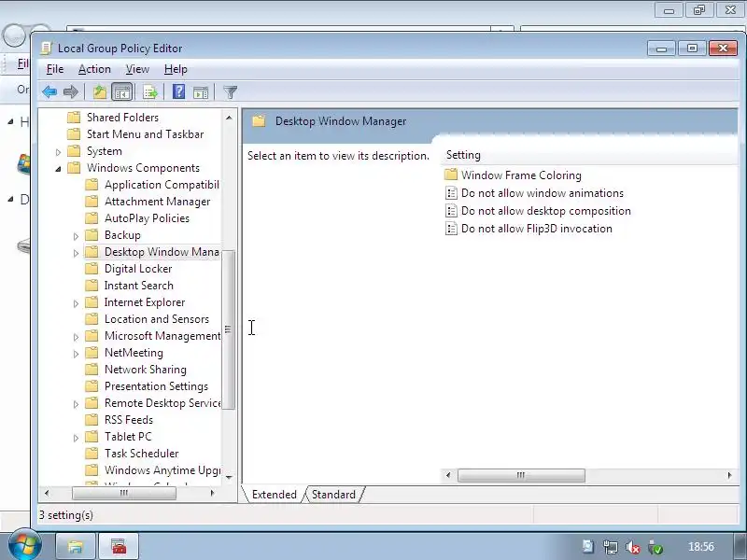Switch to the Extended tab
747x560 pixels.
point(274,495)
